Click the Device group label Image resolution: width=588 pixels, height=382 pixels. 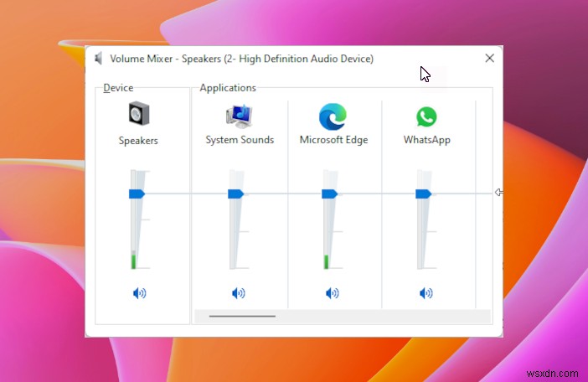coord(118,88)
